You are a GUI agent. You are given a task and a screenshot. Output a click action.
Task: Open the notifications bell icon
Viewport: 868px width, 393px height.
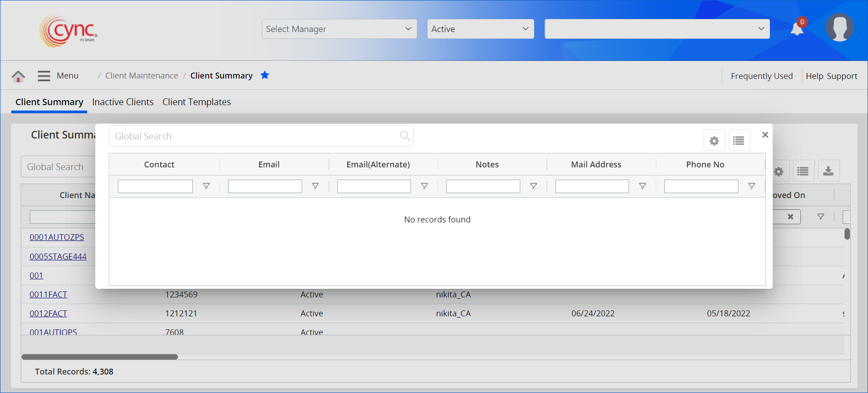pos(797,29)
